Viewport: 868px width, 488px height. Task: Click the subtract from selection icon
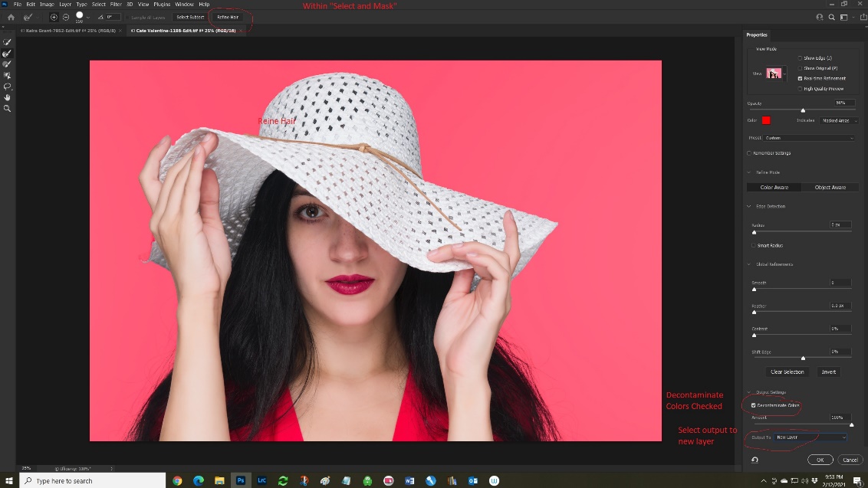tap(66, 17)
